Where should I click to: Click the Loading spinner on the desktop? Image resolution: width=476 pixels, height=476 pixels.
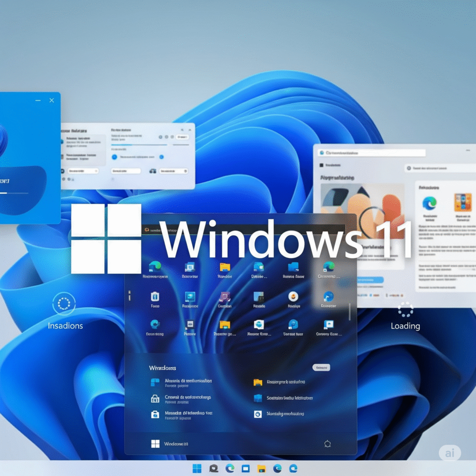(x=405, y=310)
